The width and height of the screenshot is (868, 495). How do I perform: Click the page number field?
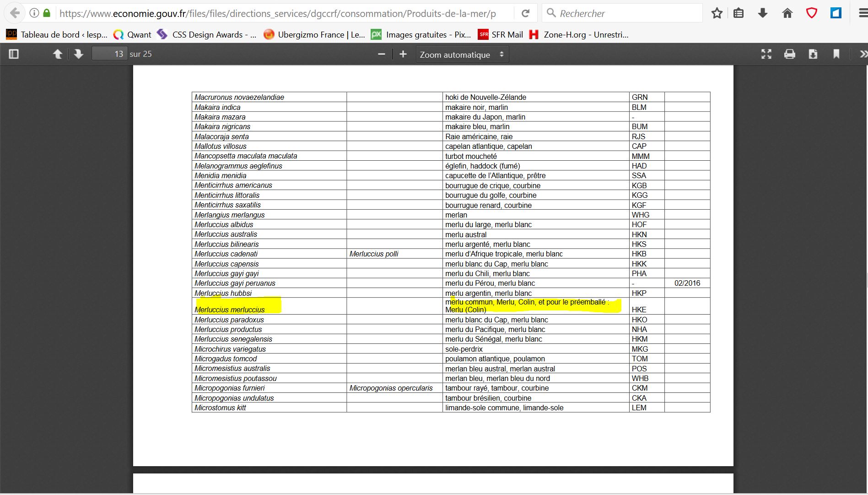click(x=110, y=54)
